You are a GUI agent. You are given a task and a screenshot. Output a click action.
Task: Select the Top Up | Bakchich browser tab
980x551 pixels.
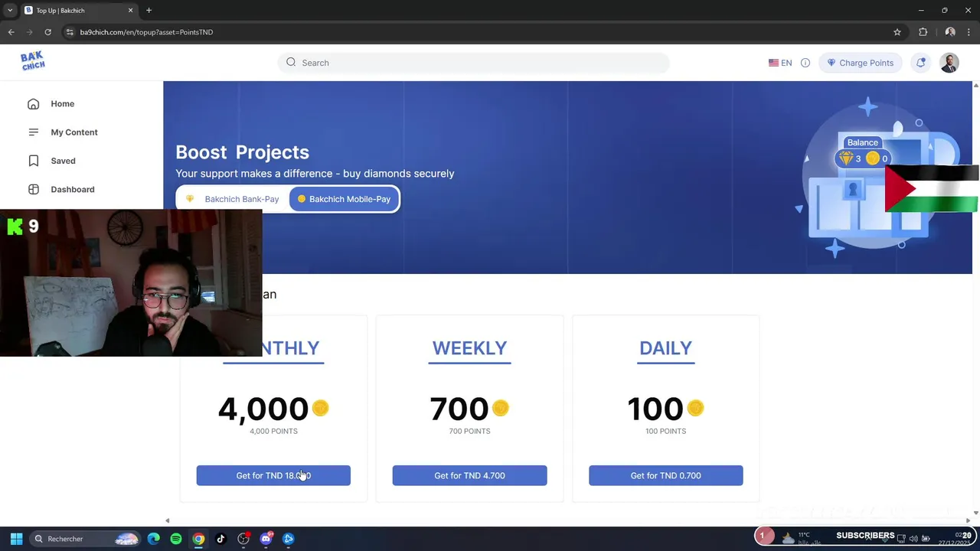point(79,10)
